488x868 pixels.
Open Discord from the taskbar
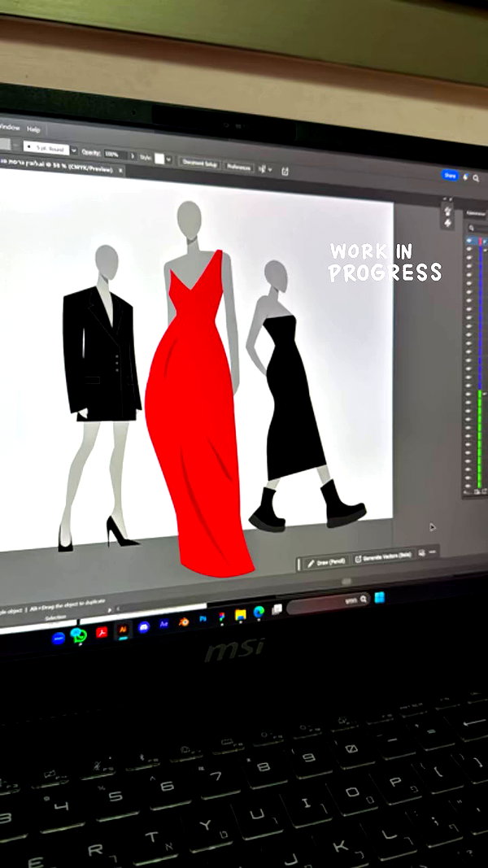click(x=144, y=626)
